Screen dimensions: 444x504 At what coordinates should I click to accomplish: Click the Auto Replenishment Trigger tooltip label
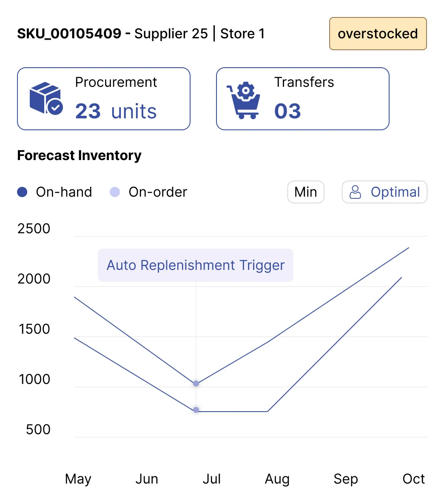(x=196, y=265)
